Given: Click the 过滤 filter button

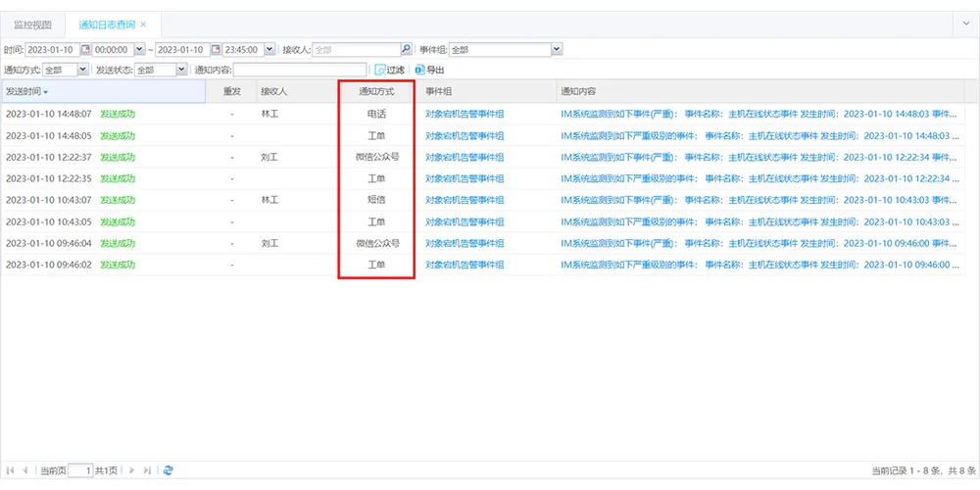Looking at the screenshot, I should click(x=389, y=70).
